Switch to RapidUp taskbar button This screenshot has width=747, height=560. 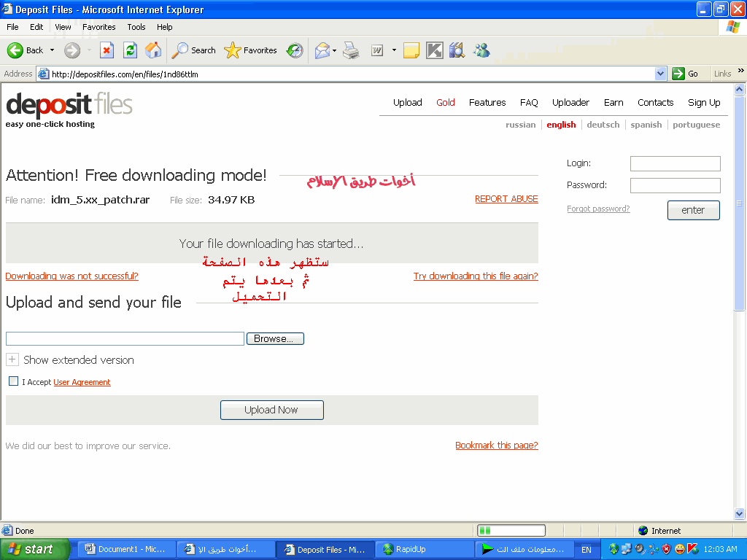[424, 549]
